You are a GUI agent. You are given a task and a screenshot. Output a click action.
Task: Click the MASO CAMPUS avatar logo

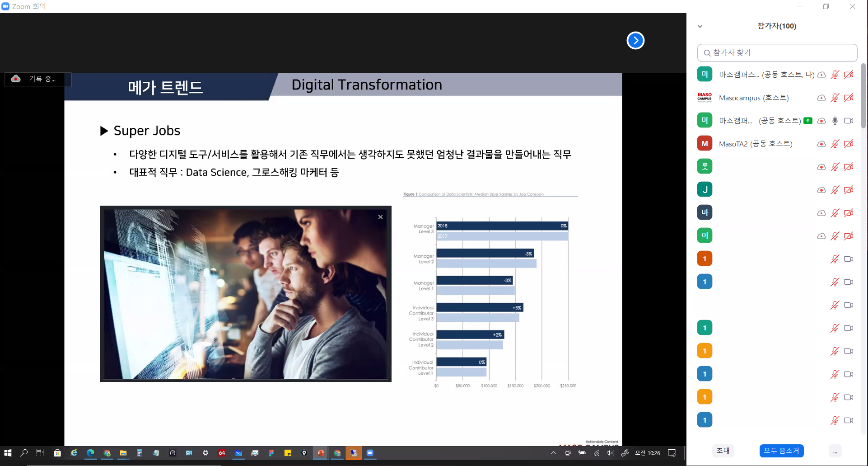[705, 98]
